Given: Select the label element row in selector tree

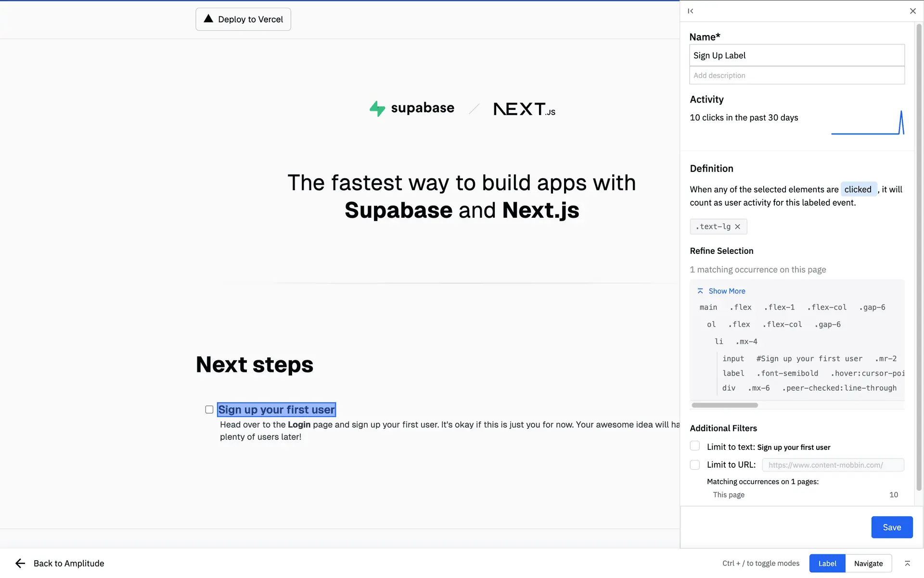Looking at the screenshot, I should pyautogui.click(x=733, y=373).
